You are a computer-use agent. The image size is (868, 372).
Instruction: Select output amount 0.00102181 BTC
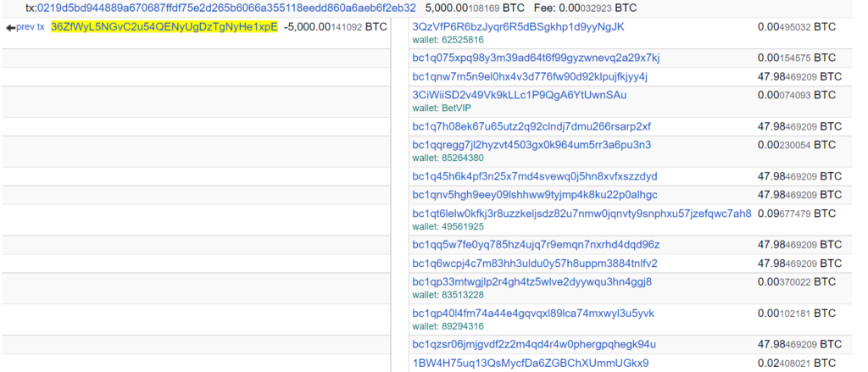coord(797,314)
